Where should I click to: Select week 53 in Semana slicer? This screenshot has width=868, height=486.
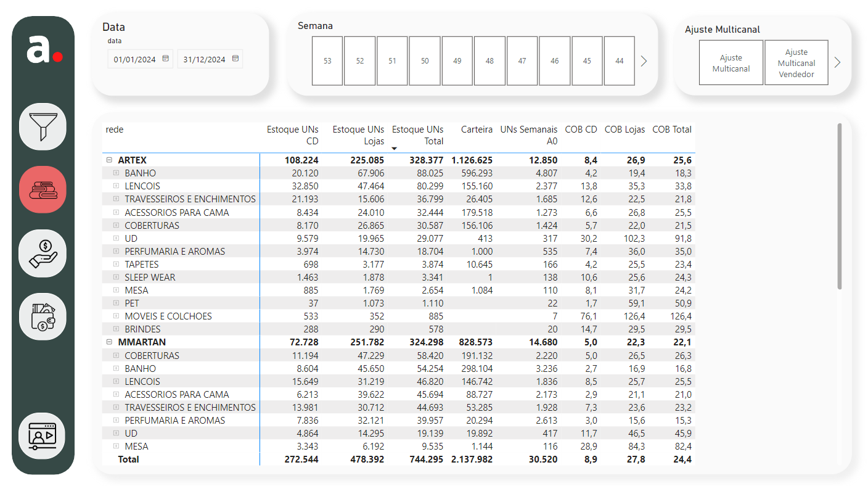327,61
